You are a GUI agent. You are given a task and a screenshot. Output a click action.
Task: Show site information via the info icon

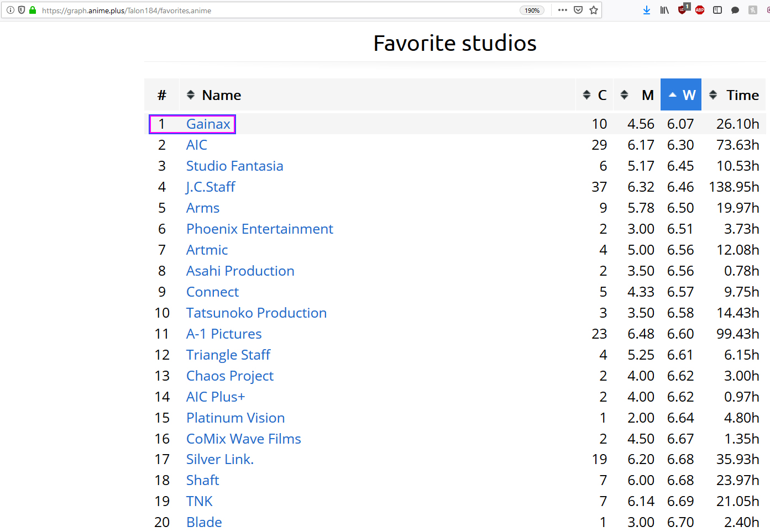11,10
